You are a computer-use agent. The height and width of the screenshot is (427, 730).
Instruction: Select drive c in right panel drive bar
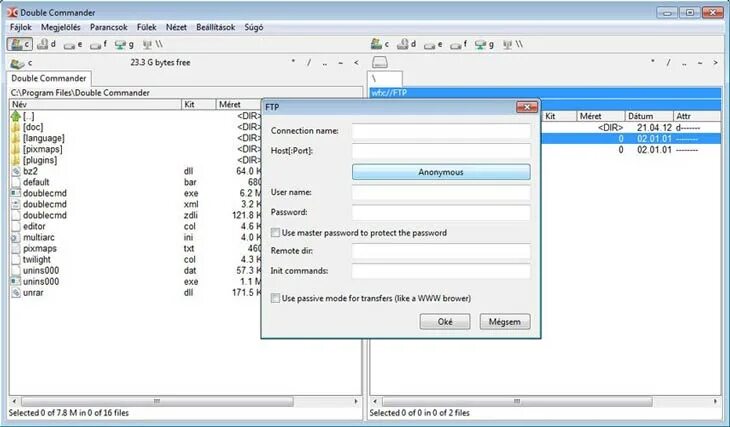pos(380,44)
